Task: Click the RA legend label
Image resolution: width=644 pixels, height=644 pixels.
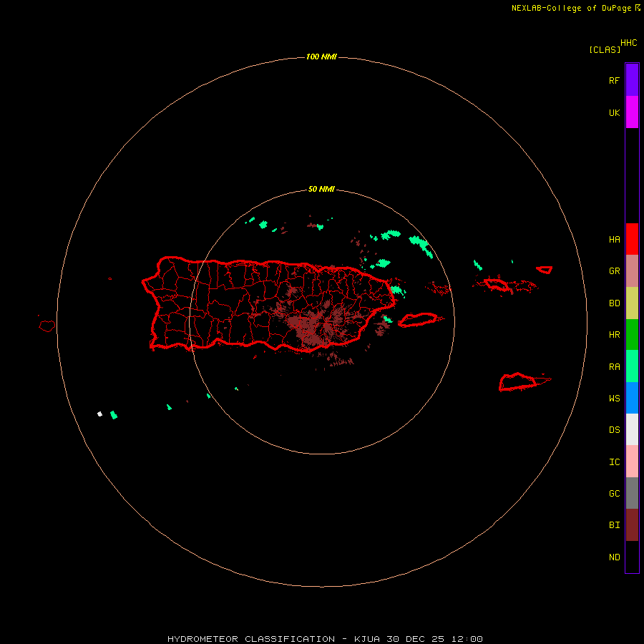Action: click(x=614, y=367)
